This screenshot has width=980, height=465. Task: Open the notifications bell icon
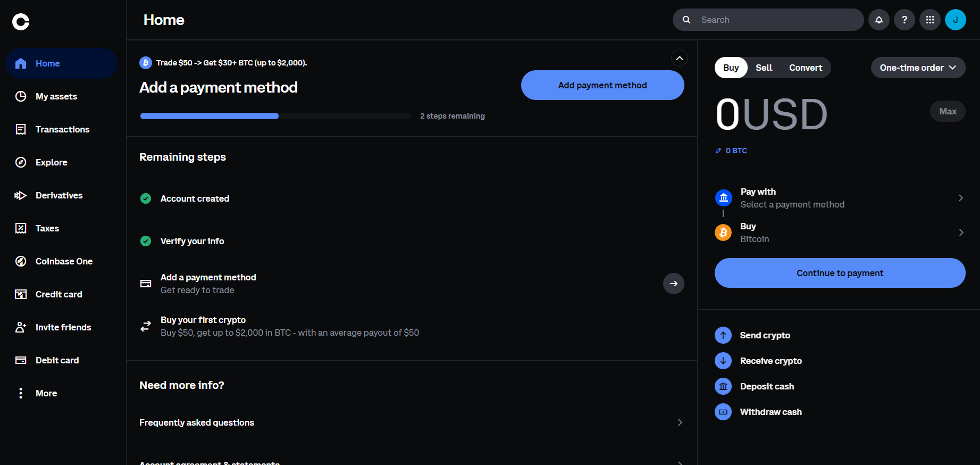pos(879,20)
